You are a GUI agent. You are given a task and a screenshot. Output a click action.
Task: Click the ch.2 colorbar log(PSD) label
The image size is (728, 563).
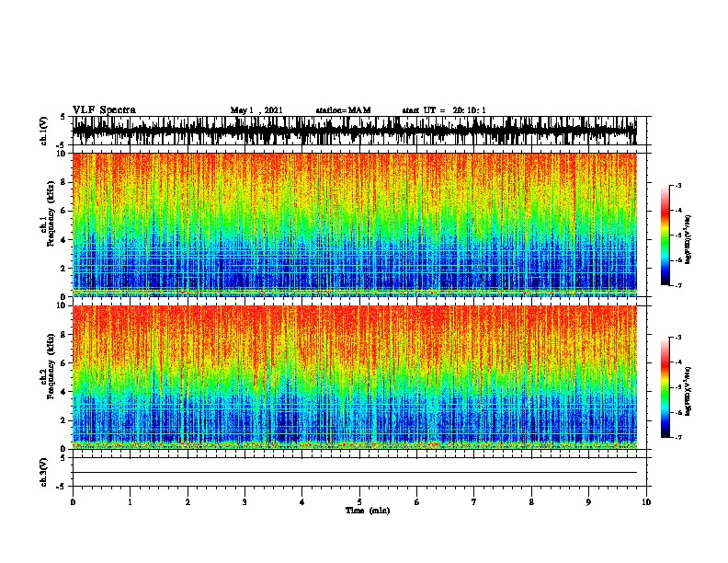pos(688,391)
